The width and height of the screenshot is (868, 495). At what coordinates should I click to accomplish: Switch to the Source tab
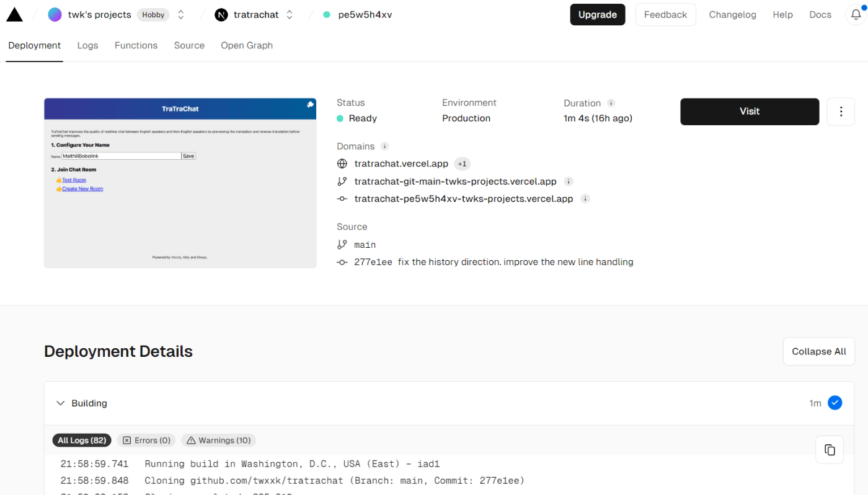[189, 45]
